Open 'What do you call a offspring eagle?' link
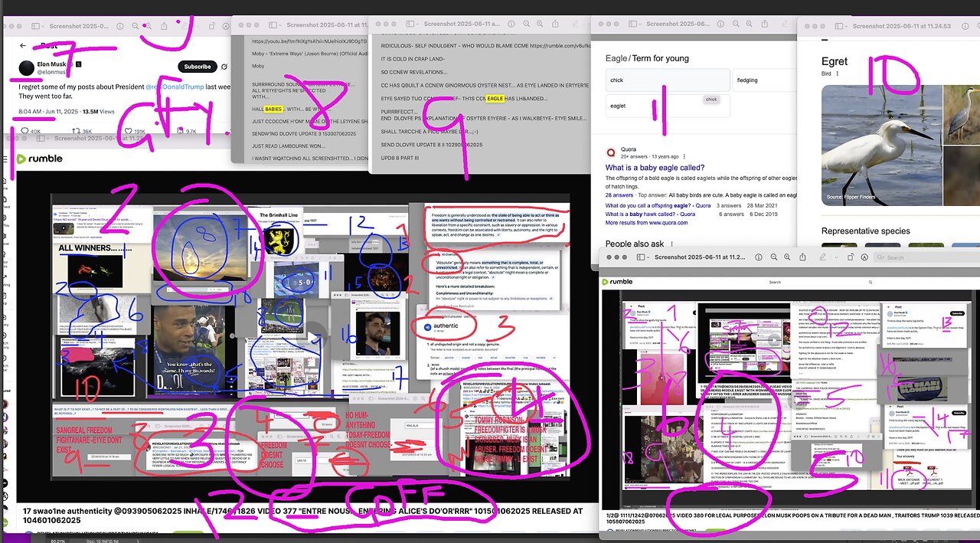This screenshot has height=543, width=980. click(x=658, y=205)
